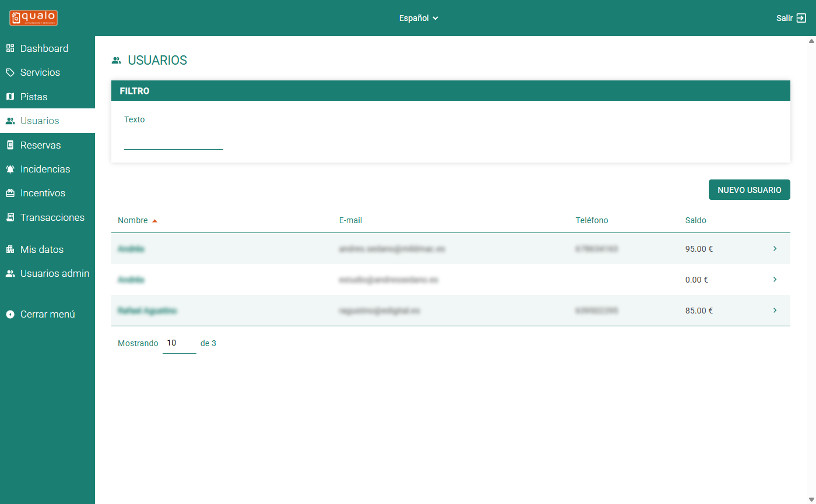Click the Mostrando rows count field
Screen dimensions: 816x504
pos(179,343)
